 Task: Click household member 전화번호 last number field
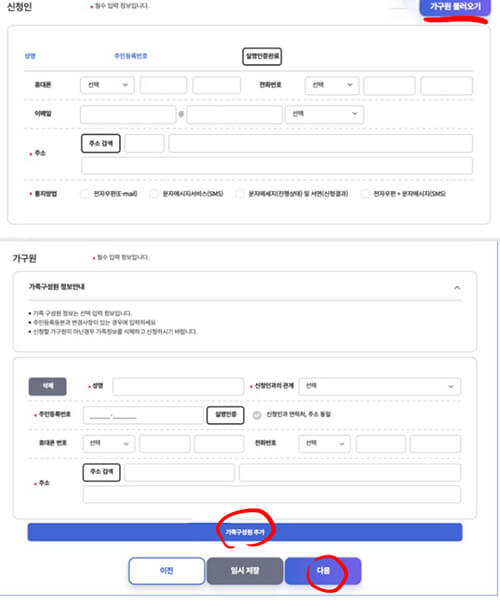pyautogui.click(x=435, y=444)
